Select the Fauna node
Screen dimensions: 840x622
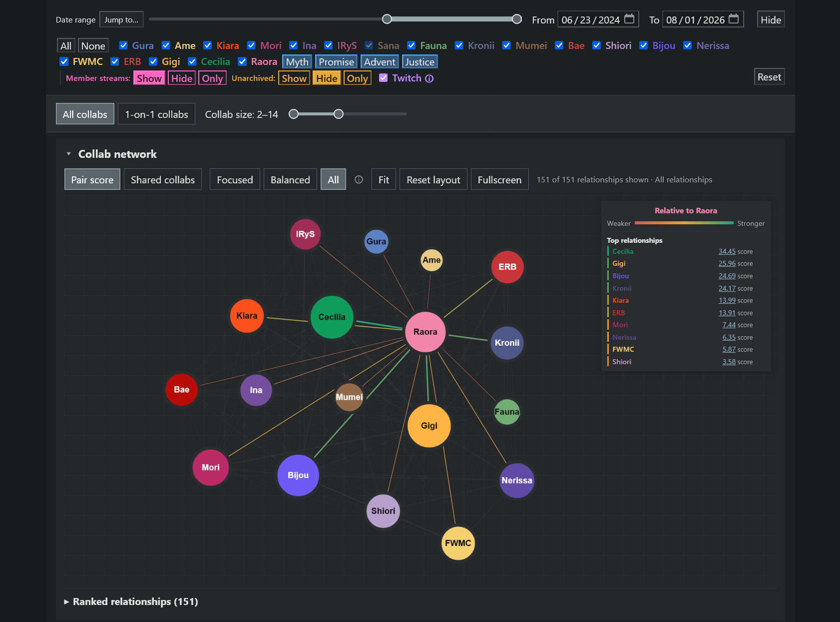[x=507, y=412]
